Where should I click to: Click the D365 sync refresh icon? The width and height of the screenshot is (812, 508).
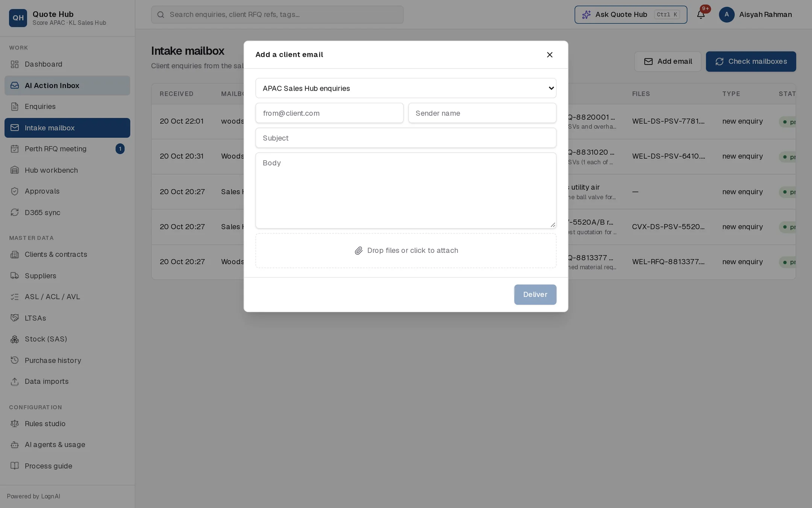[x=15, y=213]
